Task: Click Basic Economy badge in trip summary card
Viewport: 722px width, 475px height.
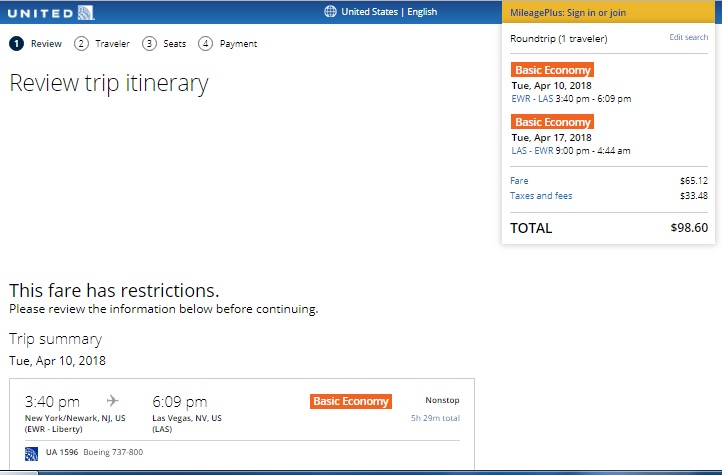Action: pyautogui.click(x=351, y=401)
